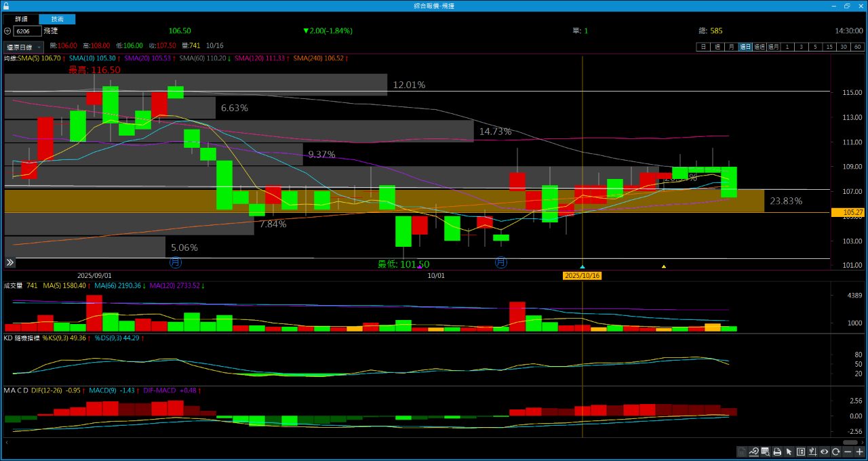Select the 還週 period button
The height and width of the screenshot is (461, 868).
pyautogui.click(x=759, y=47)
